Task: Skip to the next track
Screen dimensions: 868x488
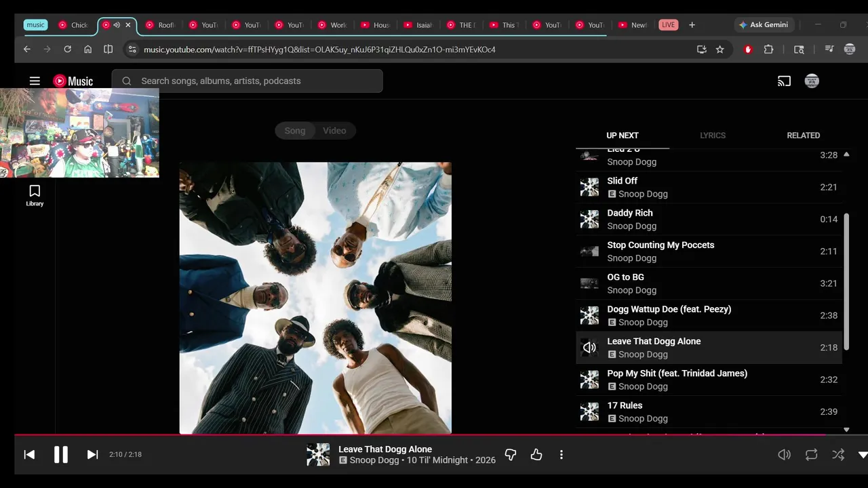Action: (x=92, y=455)
